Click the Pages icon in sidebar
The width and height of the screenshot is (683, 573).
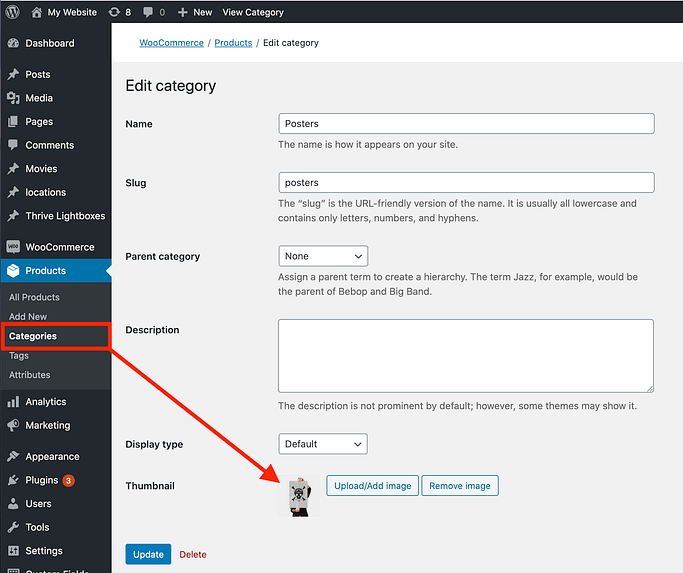14,122
